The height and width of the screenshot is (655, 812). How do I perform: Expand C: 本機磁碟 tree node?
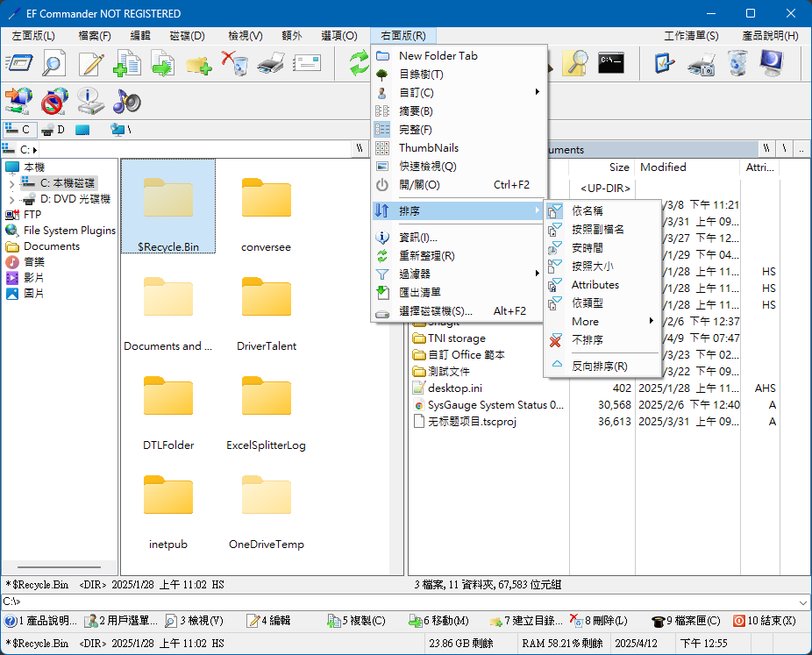coord(11,184)
